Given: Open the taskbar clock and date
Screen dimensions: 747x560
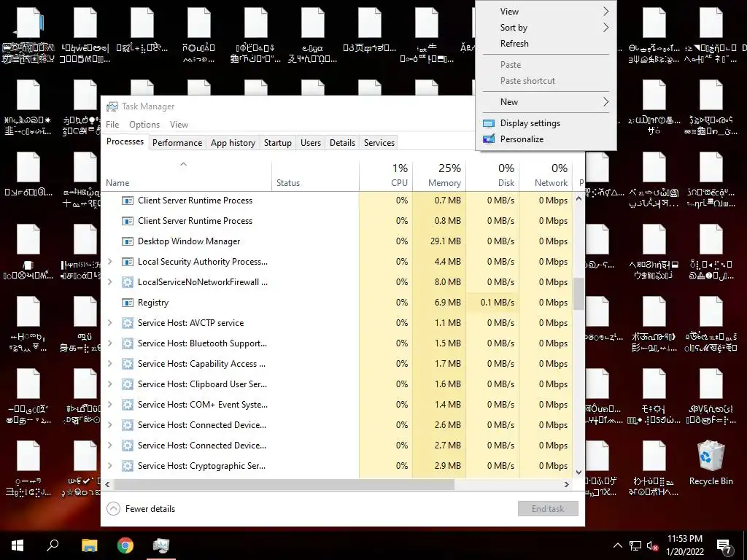Looking at the screenshot, I should (684, 545).
